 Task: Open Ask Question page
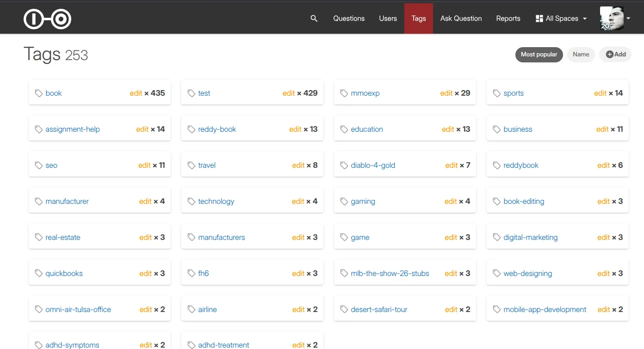coord(461,18)
